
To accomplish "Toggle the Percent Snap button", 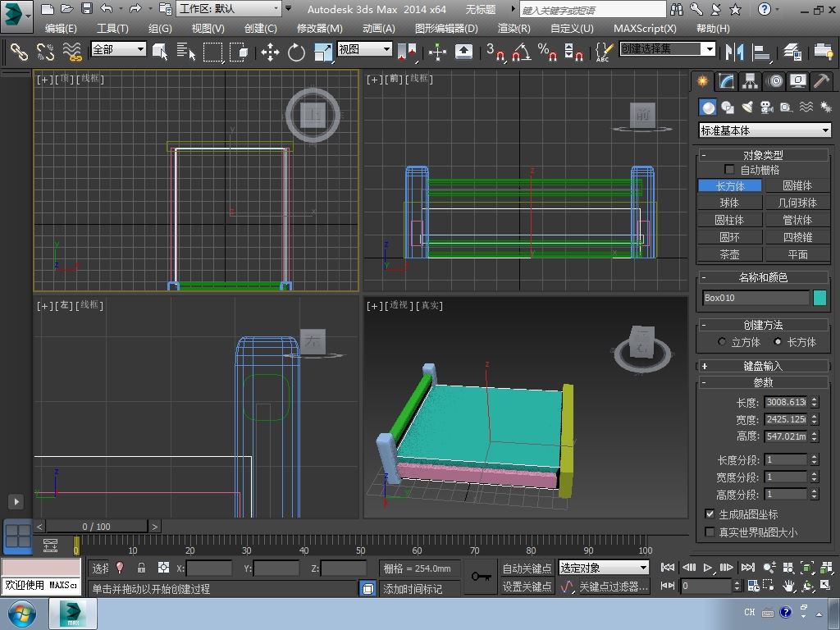I will 547,52.
